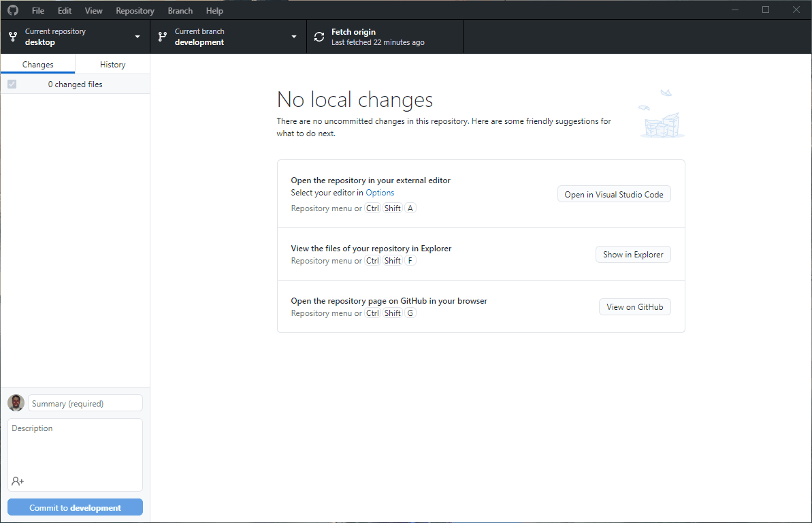Click Show in Explorer button
Screen dimensions: 812x523
tap(633, 255)
